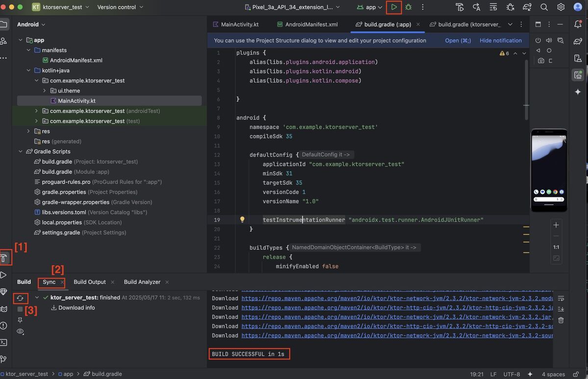588x379 pixels.
Task: Open ktor-http-cio-jvm-2.3.2 download link
Action: pyautogui.click(x=397, y=308)
